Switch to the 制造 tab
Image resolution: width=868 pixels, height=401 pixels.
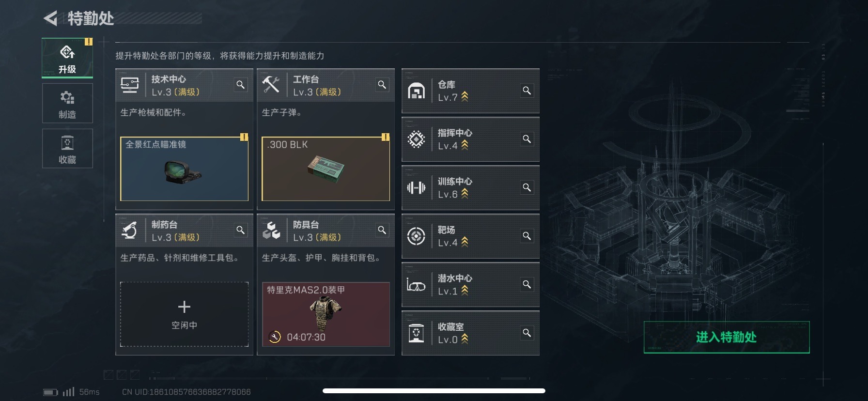pos(67,103)
